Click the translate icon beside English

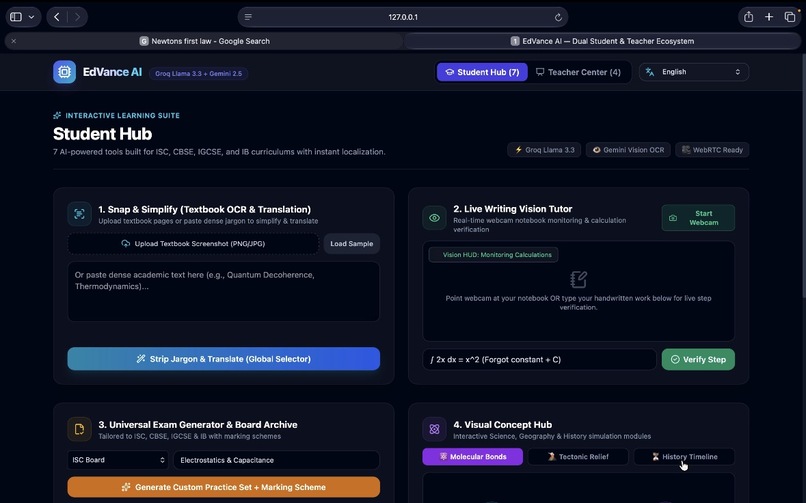click(650, 72)
